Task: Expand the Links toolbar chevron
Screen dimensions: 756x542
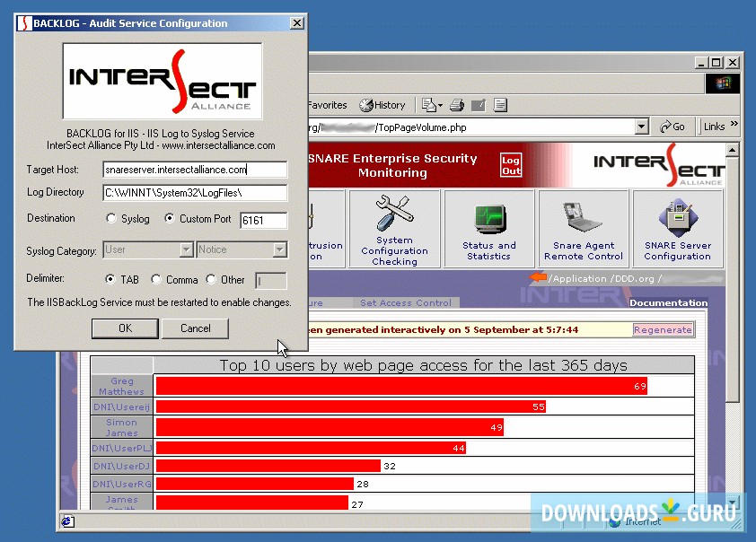Action: click(x=734, y=124)
